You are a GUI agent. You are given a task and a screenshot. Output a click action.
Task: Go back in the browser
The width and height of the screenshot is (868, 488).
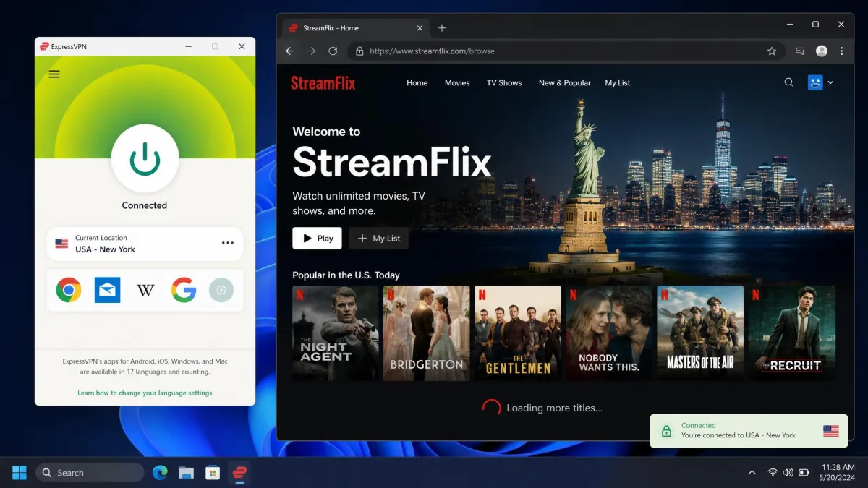[290, 51]
